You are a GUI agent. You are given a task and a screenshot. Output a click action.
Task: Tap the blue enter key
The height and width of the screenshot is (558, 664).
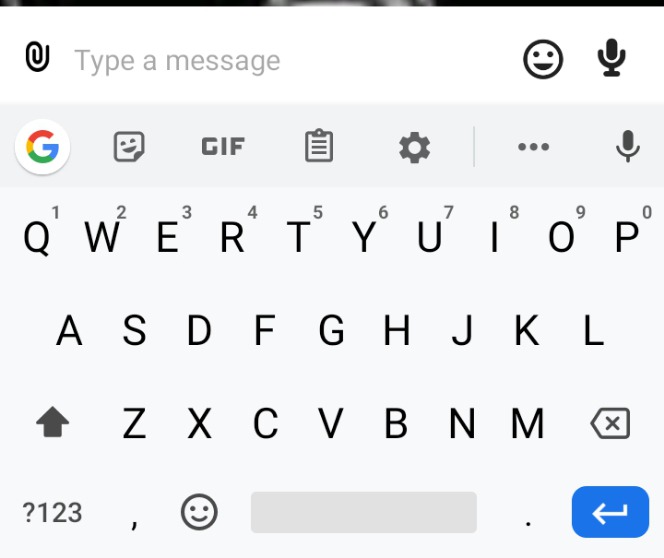(x=610, y=512)
